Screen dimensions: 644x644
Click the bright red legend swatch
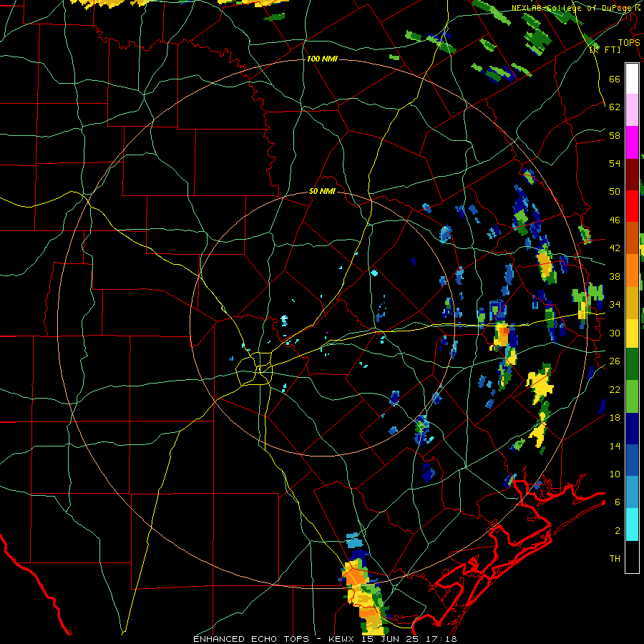tap(632, 206)
